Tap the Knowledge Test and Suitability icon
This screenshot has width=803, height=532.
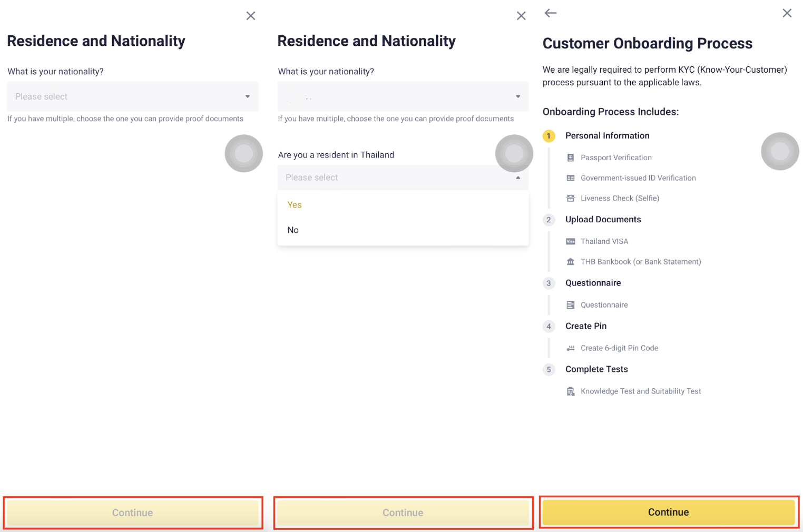click(x=570, y=391)
